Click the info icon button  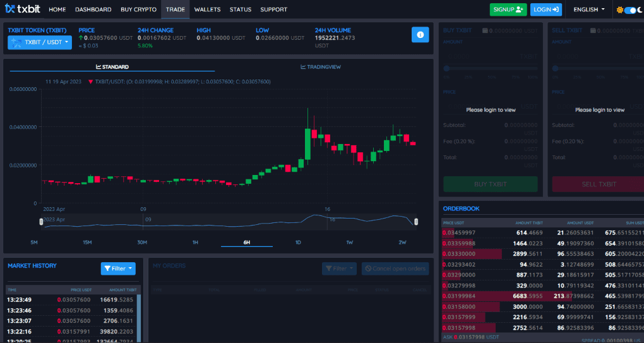[x=420, y=35]
